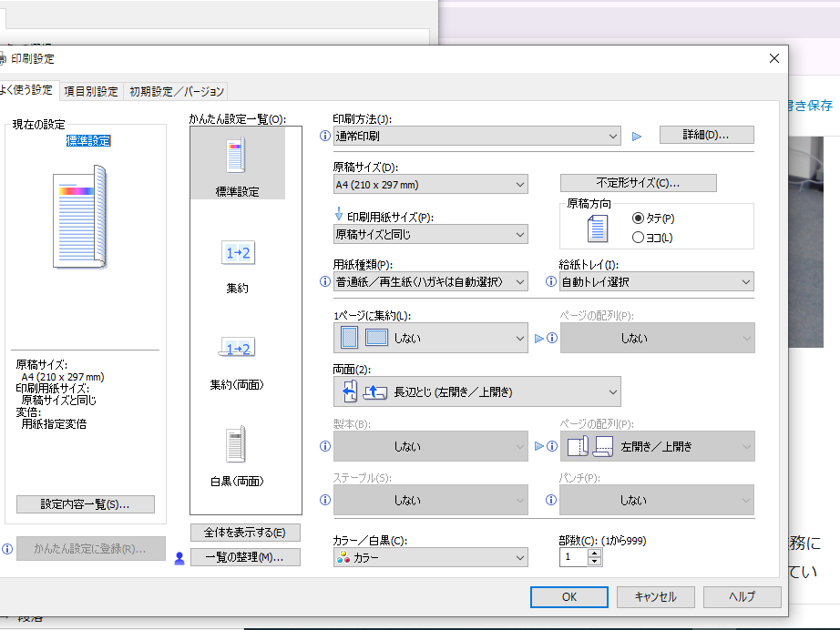The image size is (840, 630).
Task: Select the タテ orientation radio button
Action: [638, 218]
